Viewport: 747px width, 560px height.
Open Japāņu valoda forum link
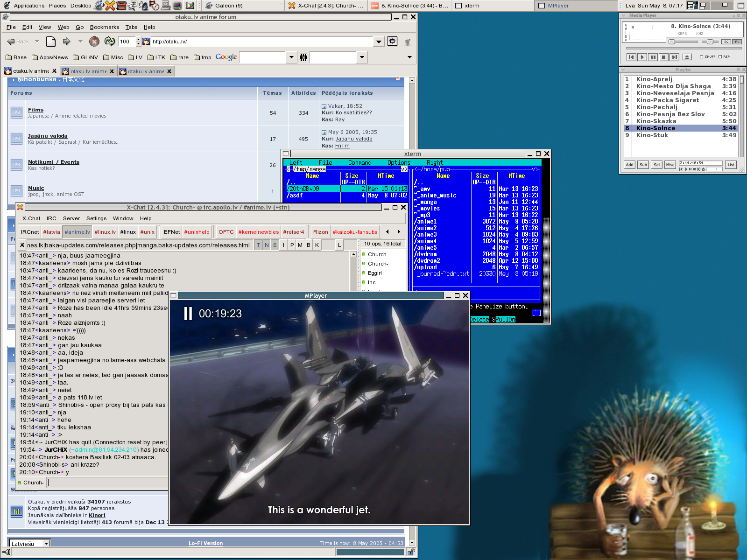click(x=48, y=136)
